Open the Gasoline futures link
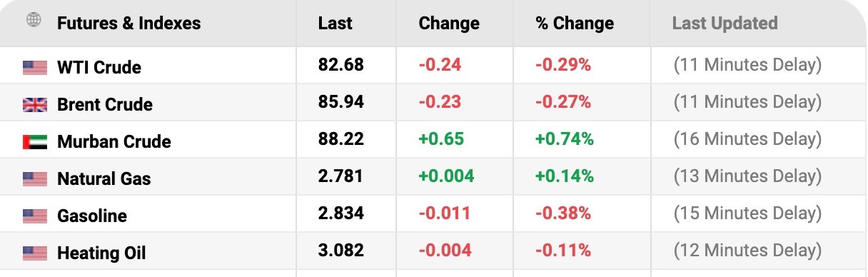The image size is (868, 277). 92,216
